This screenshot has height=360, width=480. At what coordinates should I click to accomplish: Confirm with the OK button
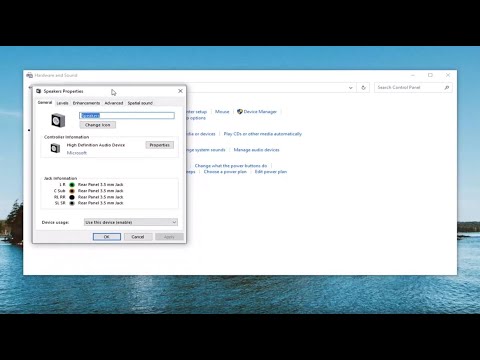point(107,237)
